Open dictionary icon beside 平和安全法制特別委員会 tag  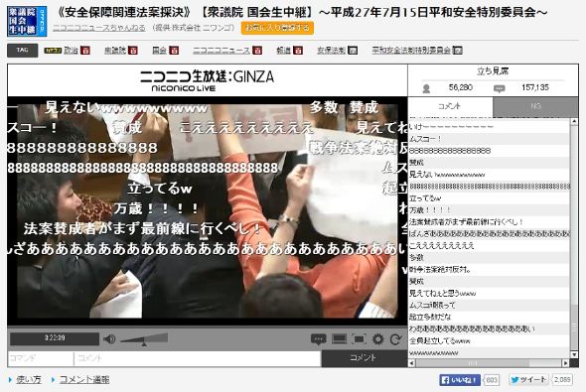click(458, 50)
